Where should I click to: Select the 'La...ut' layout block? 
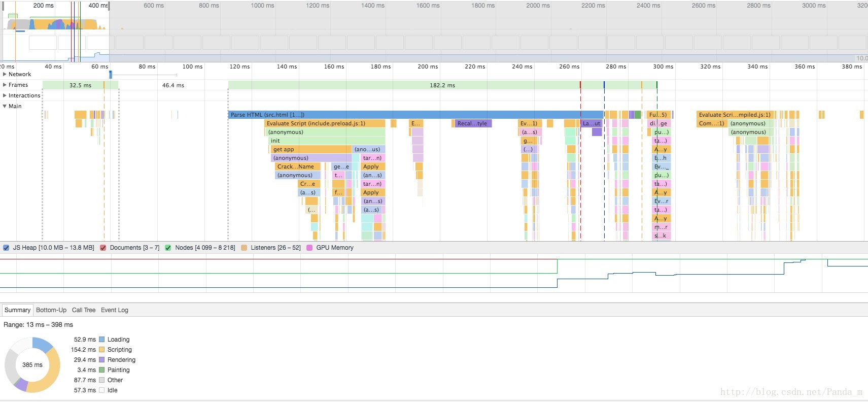click(592, 123)
